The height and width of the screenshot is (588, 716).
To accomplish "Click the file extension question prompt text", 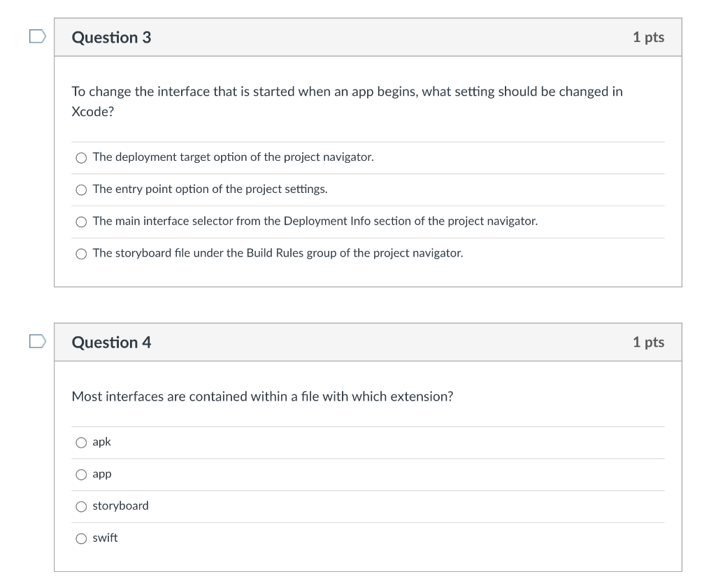I will click(262, 397).
